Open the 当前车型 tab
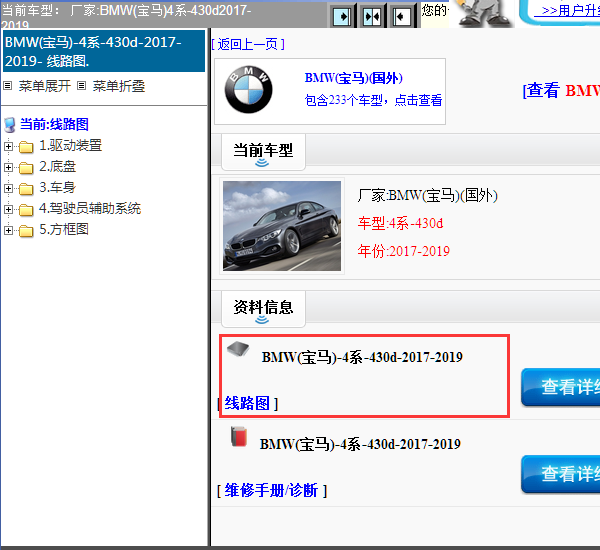 [x=263, y=152]
